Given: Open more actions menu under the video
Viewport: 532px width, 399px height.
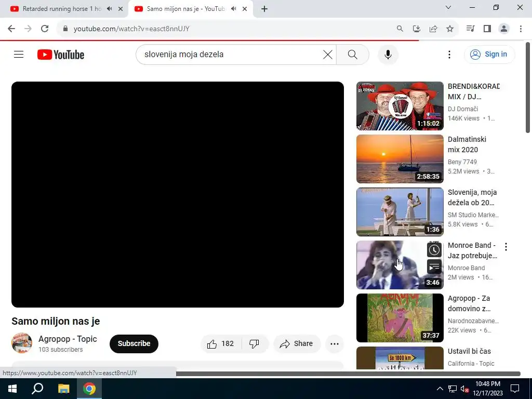Looking at the screenshot, I should click(335, 344).
